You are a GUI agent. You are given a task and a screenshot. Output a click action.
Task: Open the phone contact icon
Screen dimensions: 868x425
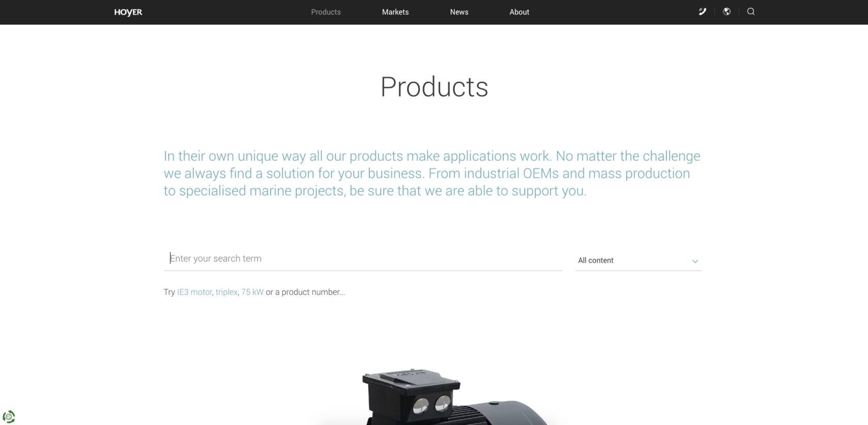click(702, 11)
